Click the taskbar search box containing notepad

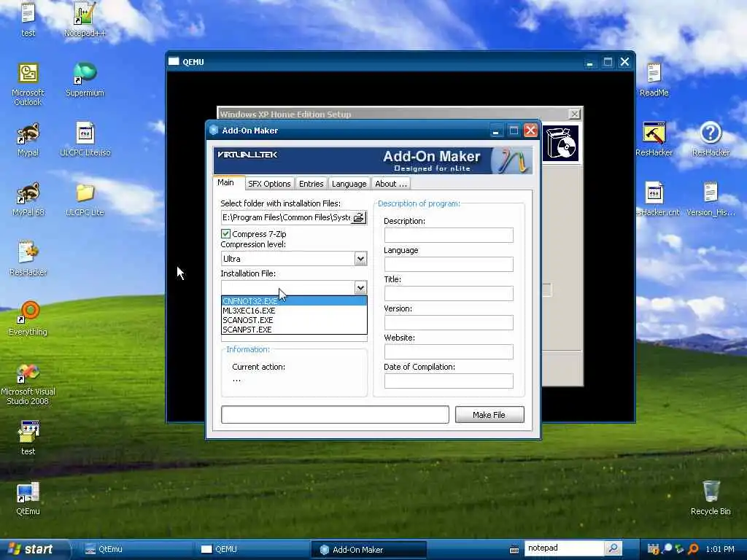(564, 548)
